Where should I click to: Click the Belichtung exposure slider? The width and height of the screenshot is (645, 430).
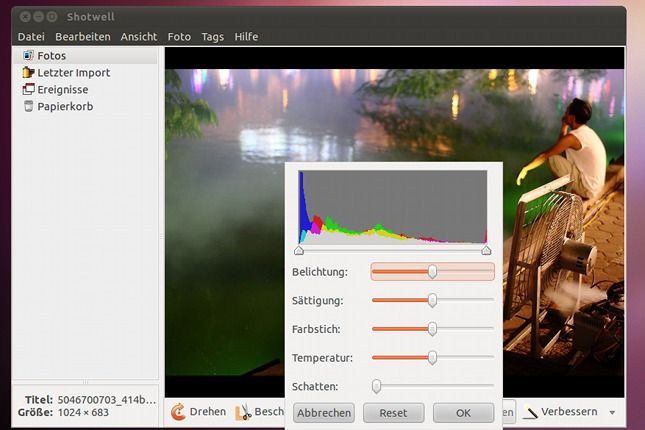[432, 272]
